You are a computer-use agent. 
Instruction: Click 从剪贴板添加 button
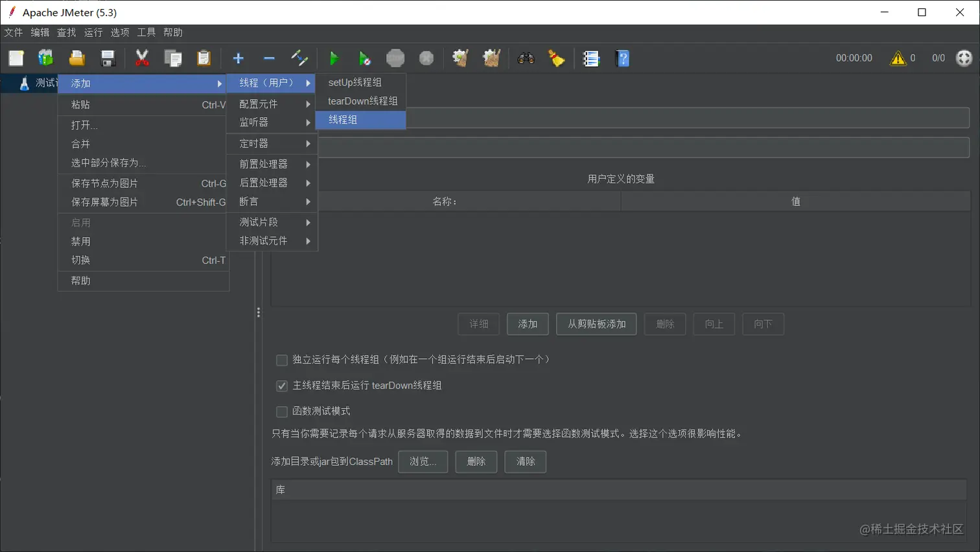pos(596,324)
